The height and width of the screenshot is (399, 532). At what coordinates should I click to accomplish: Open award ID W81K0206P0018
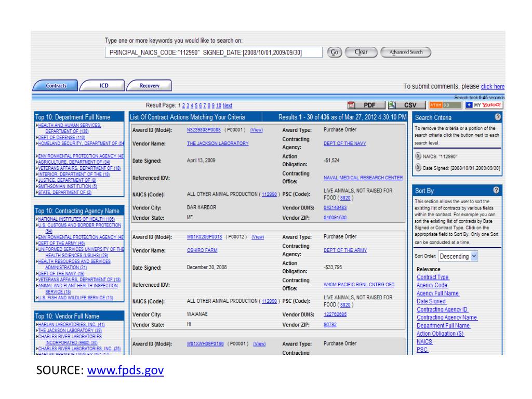[204, 237]
